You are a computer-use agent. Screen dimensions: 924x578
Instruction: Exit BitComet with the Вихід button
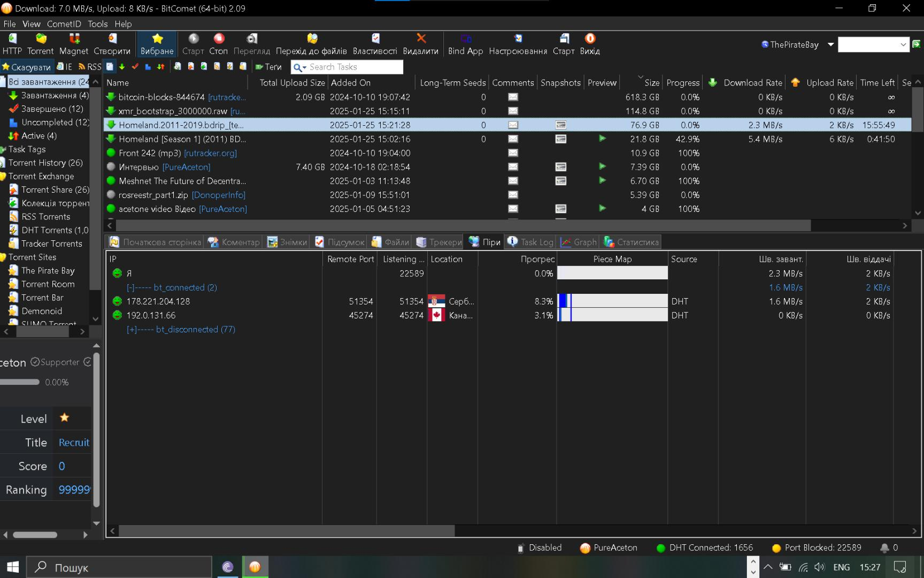pyautogui.click(x=590, y=44)
